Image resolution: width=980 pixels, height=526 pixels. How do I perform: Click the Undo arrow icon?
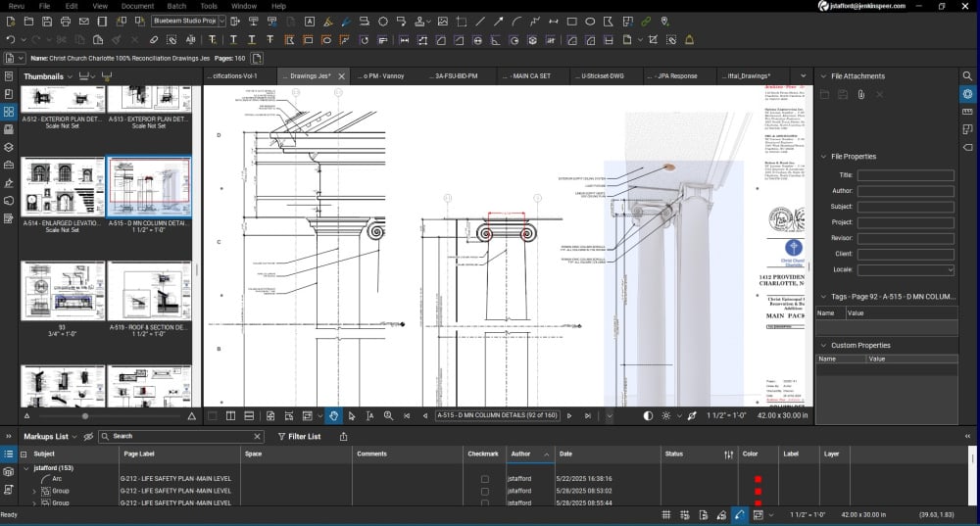(x=11, y=40)
